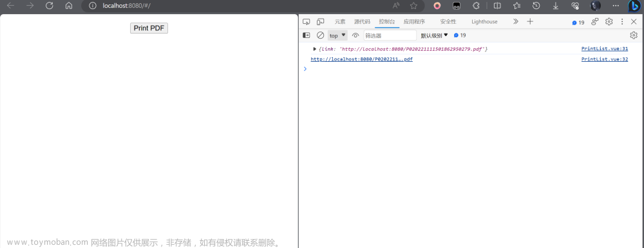Toggle split screen view

497,6
